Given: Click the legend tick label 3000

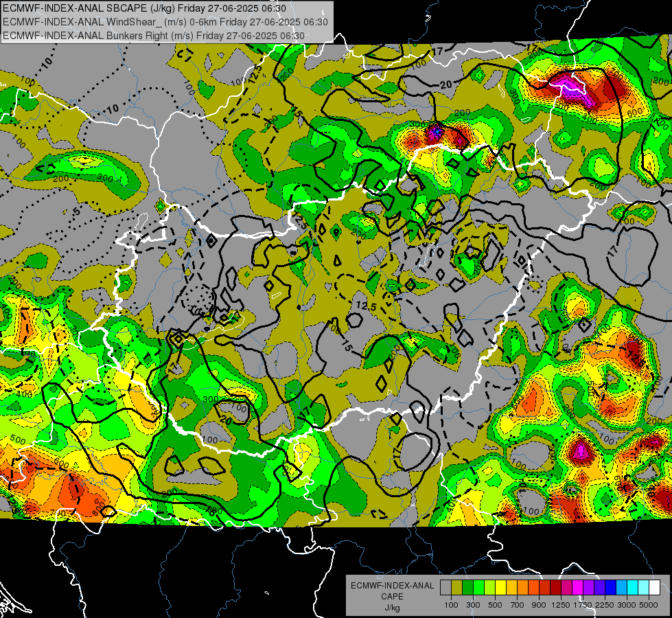Looking at the screenshot, I should point(627,605).
